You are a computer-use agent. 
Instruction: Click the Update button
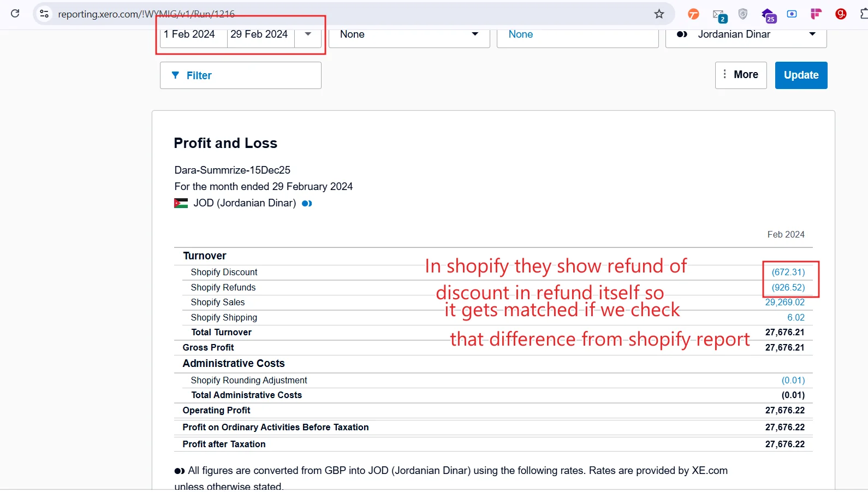point(801,75)
